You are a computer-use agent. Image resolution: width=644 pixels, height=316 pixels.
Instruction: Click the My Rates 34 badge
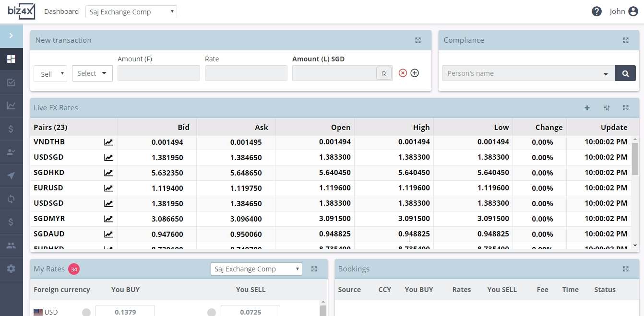(74, 269)
